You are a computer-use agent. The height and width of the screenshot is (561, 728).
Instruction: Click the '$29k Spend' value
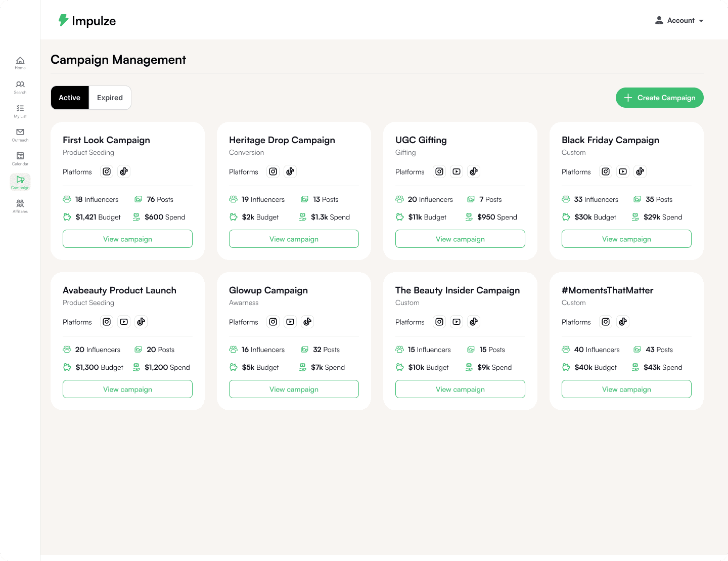pos(657,217)
